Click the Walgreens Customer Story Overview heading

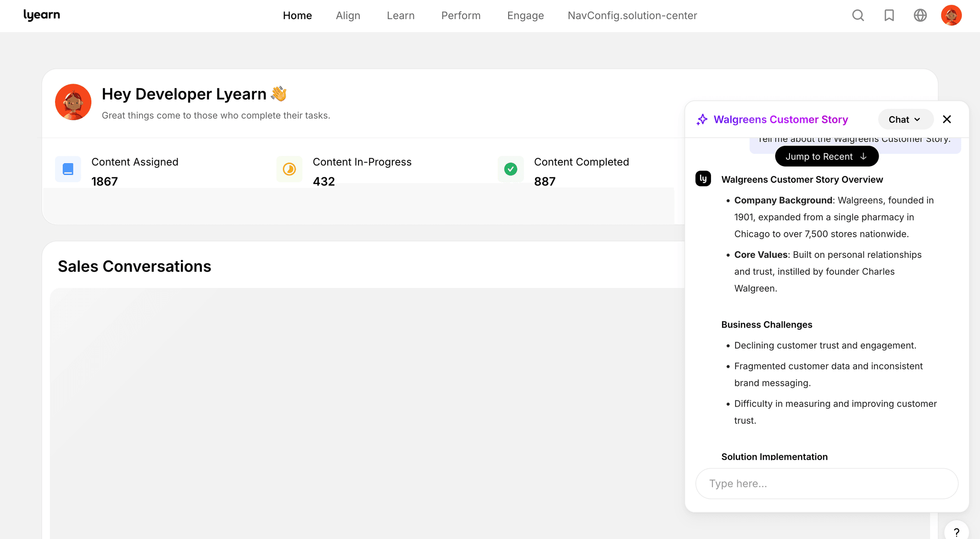[802, 179]
